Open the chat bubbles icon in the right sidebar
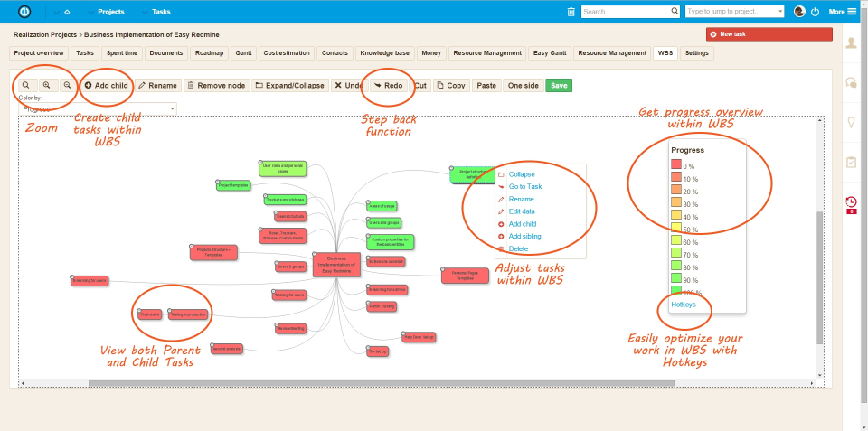Image resolution: width=868 pixels, height=431 pixels. click(x=851, y=83)
